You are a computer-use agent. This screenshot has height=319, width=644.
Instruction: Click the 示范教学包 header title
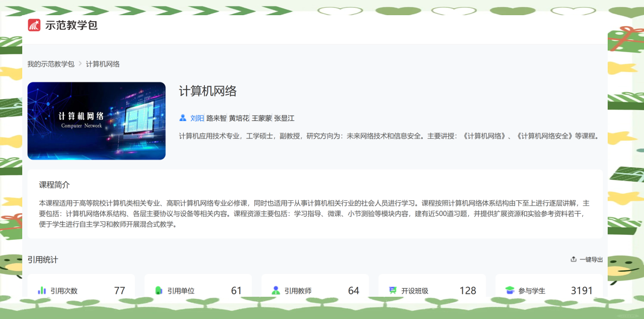point(72,25)
